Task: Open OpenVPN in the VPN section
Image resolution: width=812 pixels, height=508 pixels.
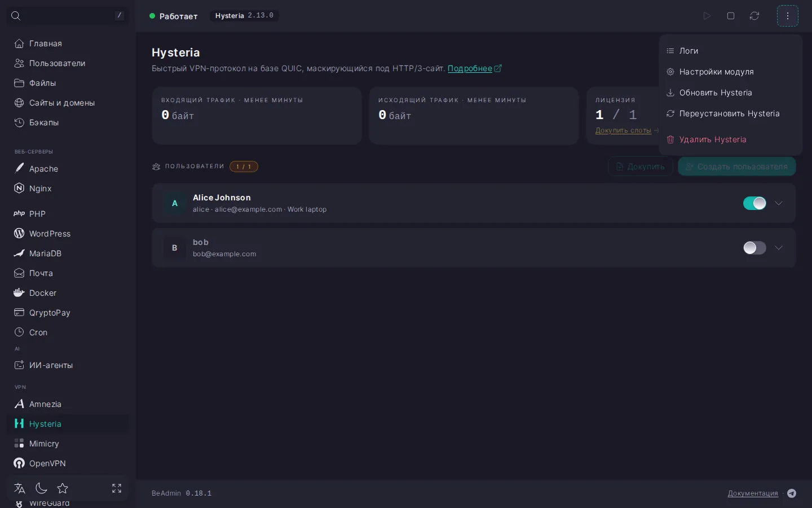Action: click(68, 463)
